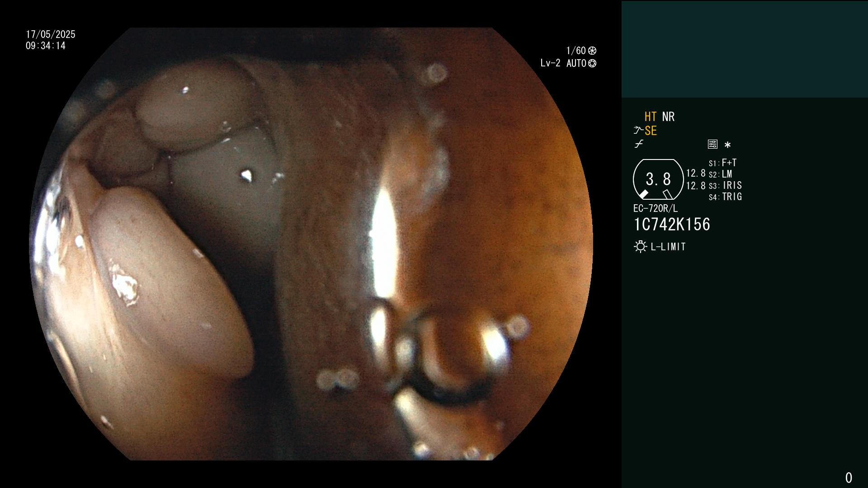Click the tone curve icon below SE
The image size is (868, 488).
(639, 144)
